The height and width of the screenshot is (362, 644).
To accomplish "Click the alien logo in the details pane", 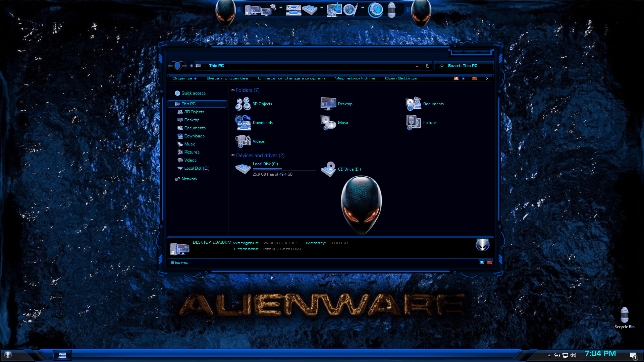I will pyautogui.click(x=483, y=245).
